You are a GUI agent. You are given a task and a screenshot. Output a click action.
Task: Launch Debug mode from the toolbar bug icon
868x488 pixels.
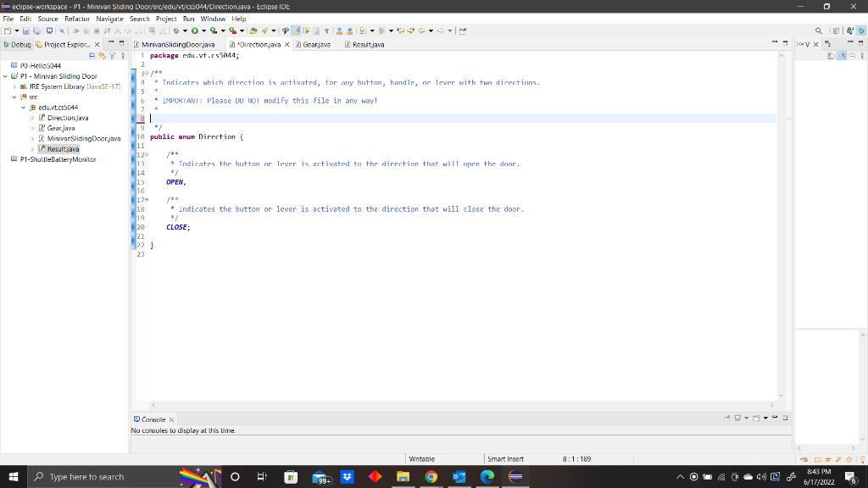coord(175,30)
